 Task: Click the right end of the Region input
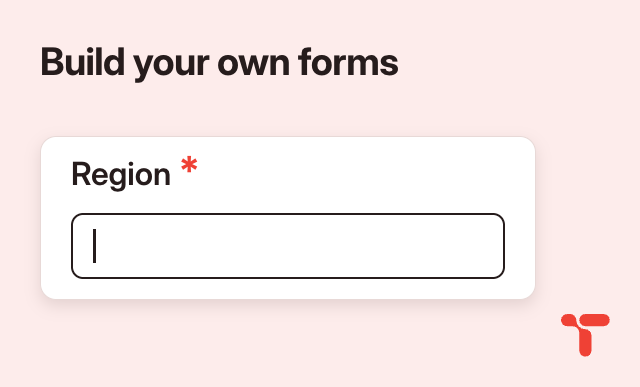click(x=490, y=246)
